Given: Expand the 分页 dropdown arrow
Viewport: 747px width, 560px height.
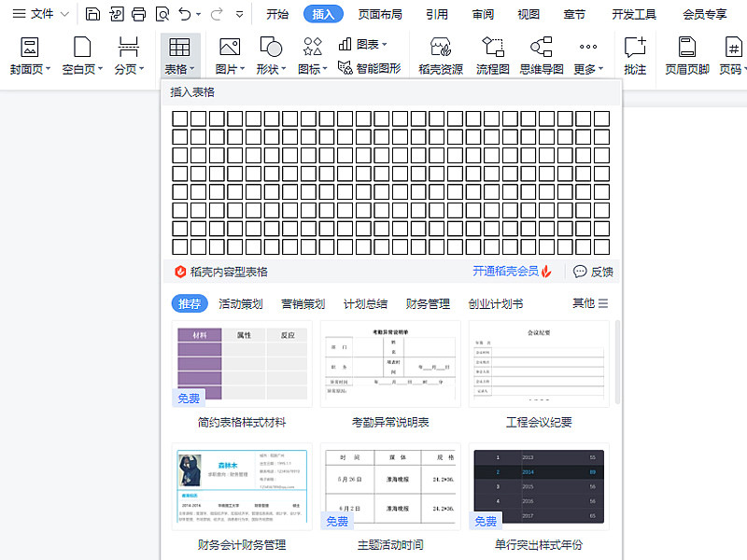Looking at the screenshot, I should [142, 69].
